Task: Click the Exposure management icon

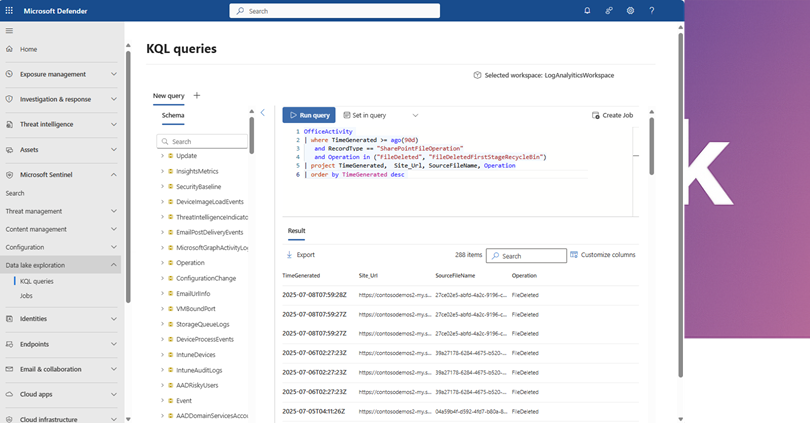Action: pyautogui.click(x=9, y=74)
